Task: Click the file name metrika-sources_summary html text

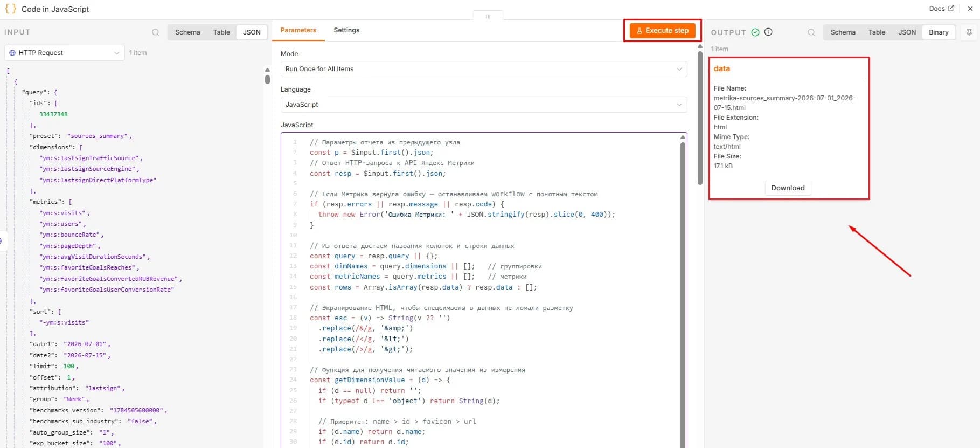Action: coord(784,103)
